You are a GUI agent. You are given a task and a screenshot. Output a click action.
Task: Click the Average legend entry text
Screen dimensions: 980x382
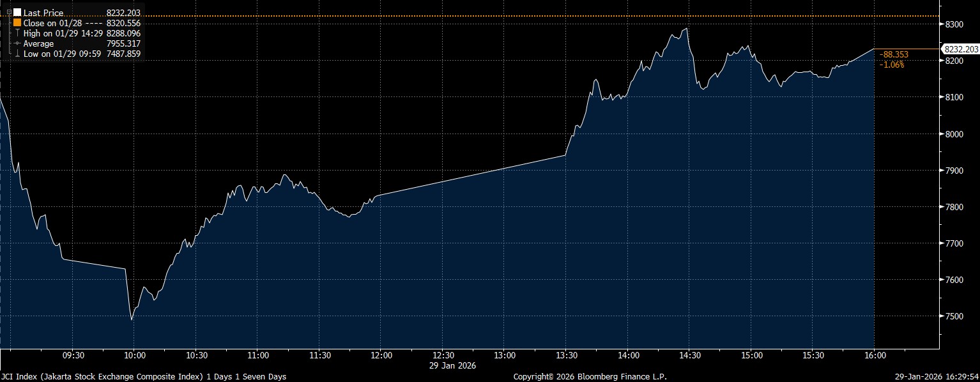click(x=38, y=43)
